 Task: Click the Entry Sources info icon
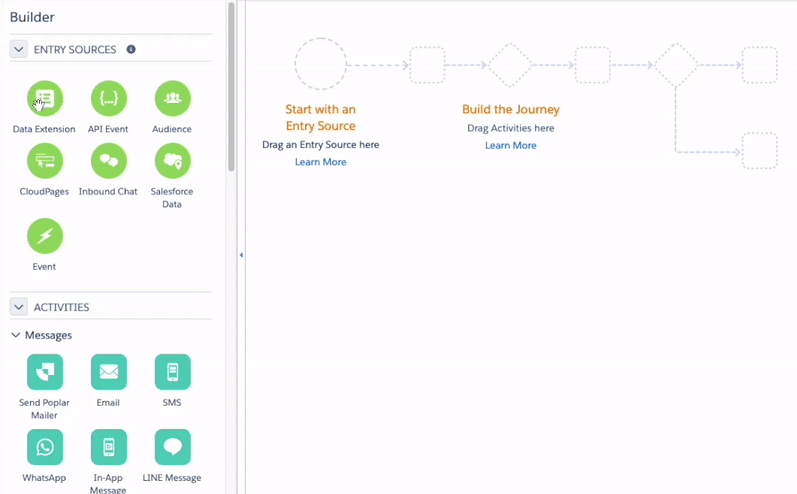(x=131, y=49)
